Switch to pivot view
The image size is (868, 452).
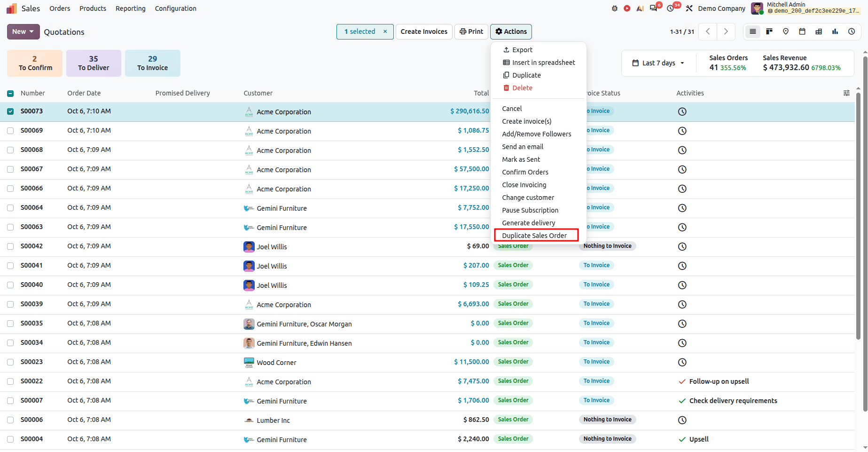(819, 32)
